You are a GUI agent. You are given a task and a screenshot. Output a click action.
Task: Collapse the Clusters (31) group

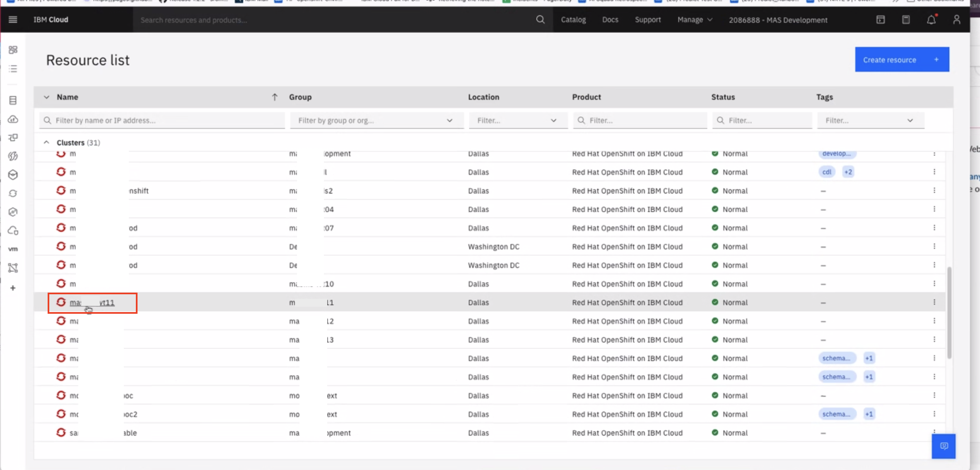tap(46, 142)
